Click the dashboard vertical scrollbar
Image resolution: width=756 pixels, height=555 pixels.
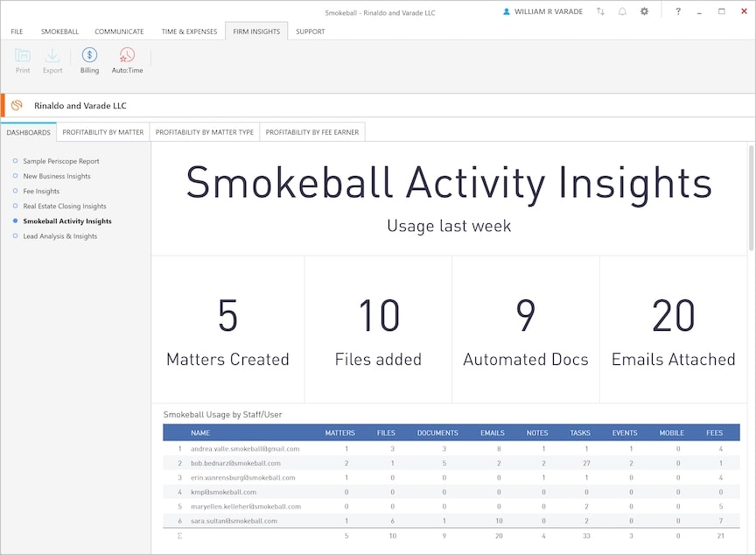[x=751, y=198]
